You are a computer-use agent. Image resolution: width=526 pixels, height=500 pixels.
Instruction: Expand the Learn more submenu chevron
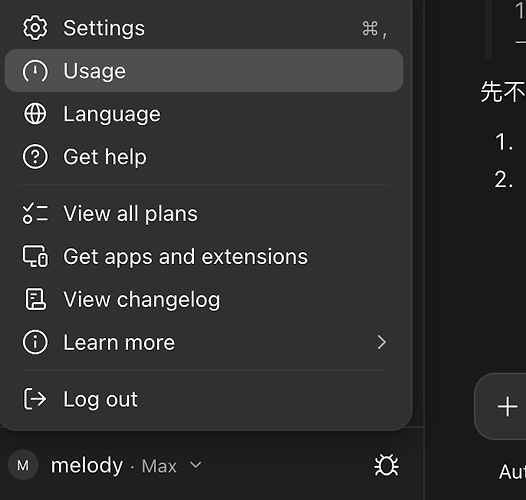pos(381,342)
